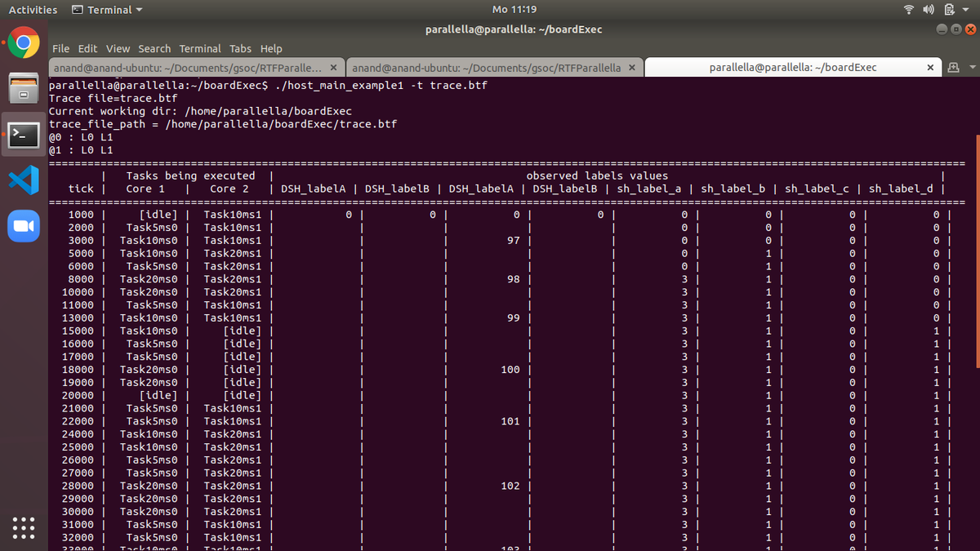
Task: Click the volume speaker icon
Action: tap(929, 10)
